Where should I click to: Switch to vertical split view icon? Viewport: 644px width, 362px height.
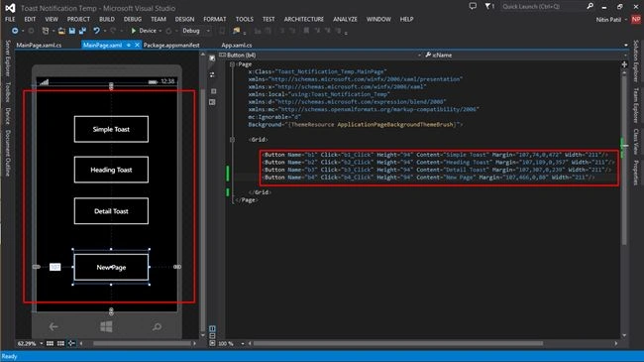point(212,328)
